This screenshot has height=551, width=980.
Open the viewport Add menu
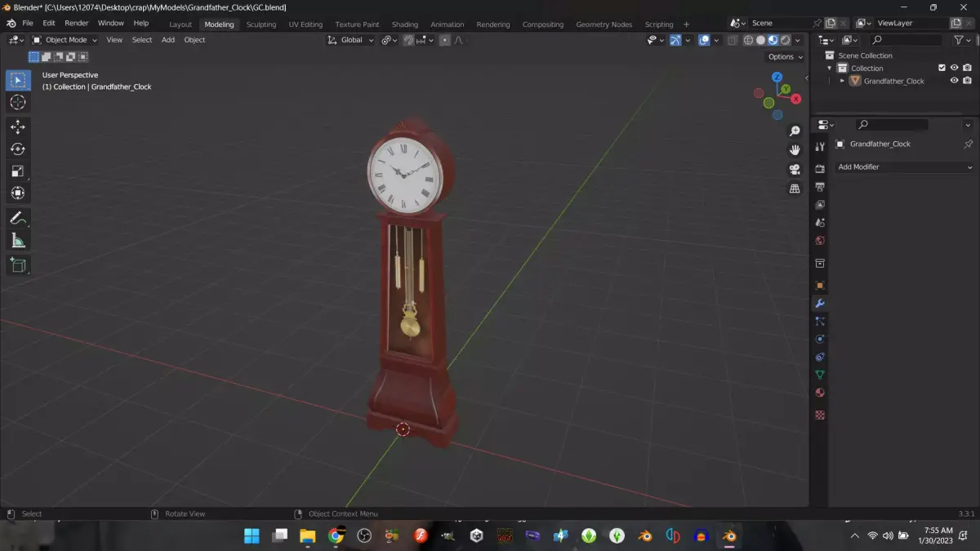[x=168, y=40]
